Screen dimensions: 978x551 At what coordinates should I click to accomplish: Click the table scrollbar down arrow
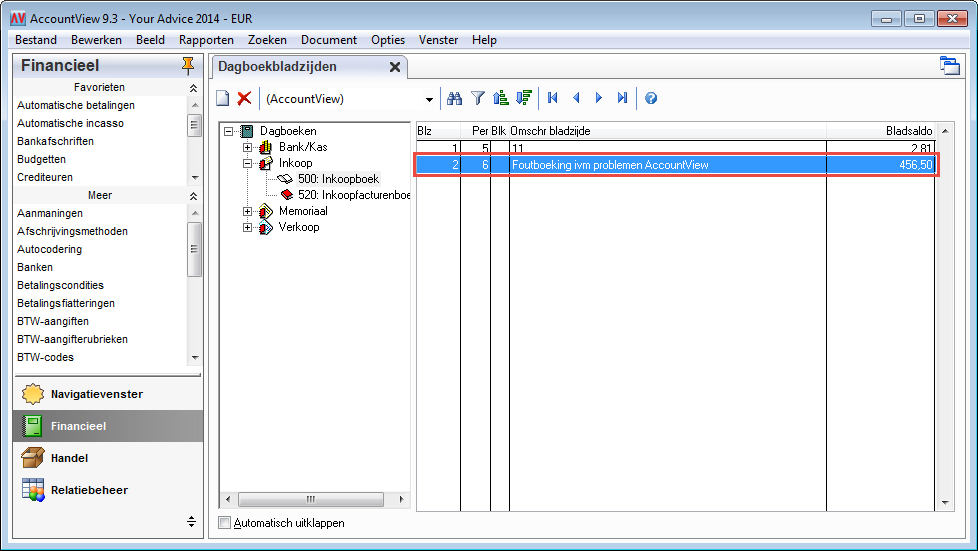(x=945, y=503)
